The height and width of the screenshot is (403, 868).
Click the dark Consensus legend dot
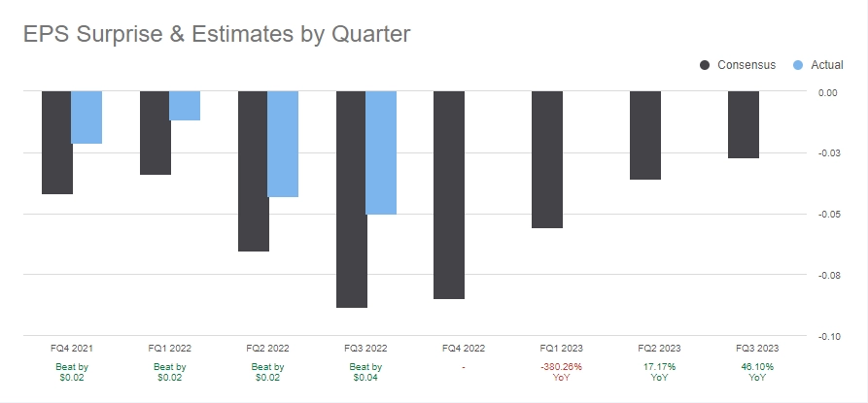[705, 65]
